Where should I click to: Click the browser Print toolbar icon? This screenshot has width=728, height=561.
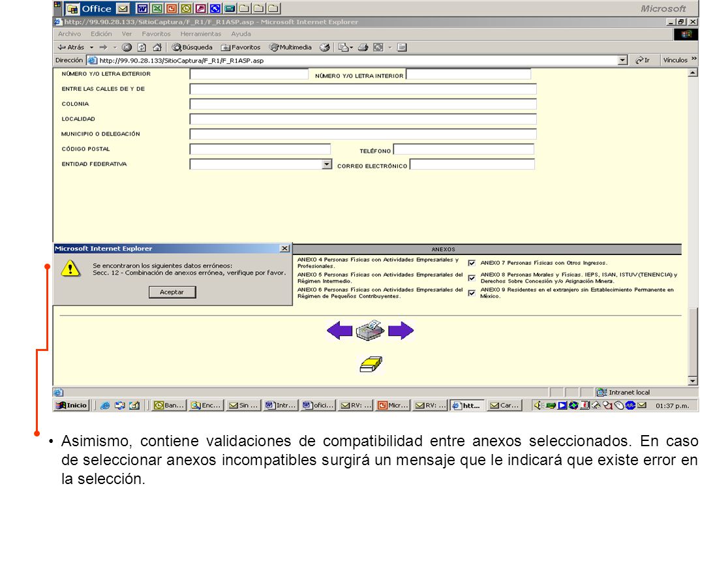click(x=363, y=48)
